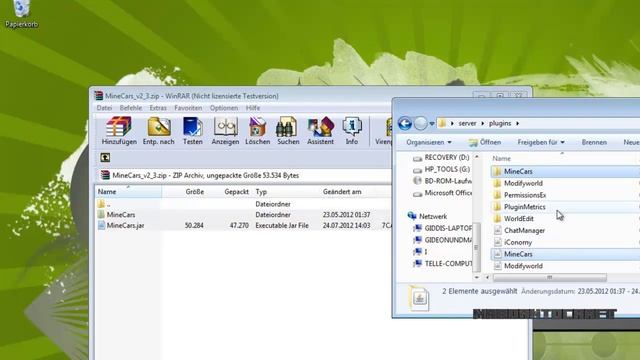The width and height of the screenshot is (640, 360).
Task: Select iConomy file in Explorer
Action: coord(565,242)
